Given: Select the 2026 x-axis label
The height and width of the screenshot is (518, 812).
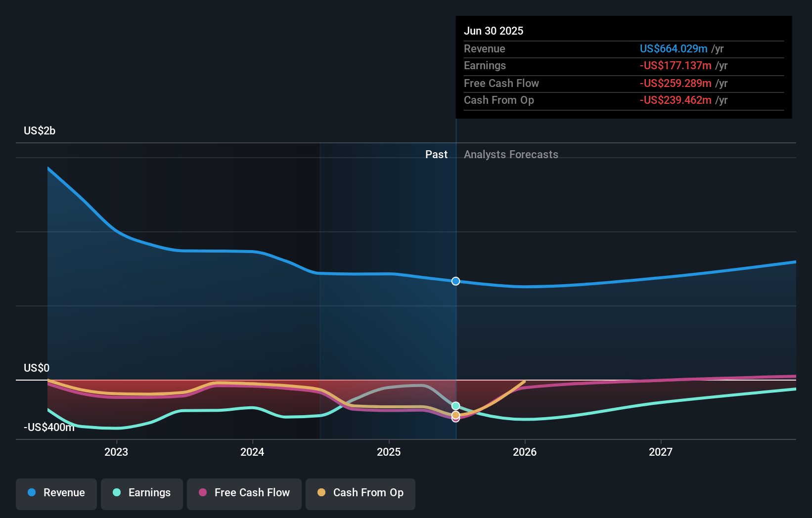Looking at the screenshot, I should click(x=525, y=452).
